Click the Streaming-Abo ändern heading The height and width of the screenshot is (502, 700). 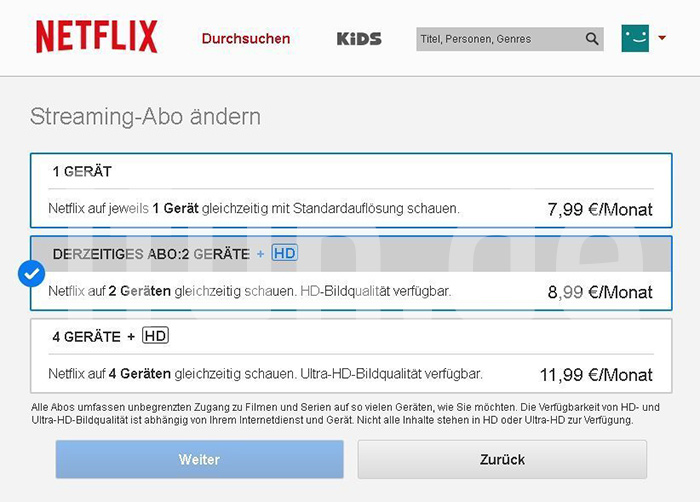[146, 117]
